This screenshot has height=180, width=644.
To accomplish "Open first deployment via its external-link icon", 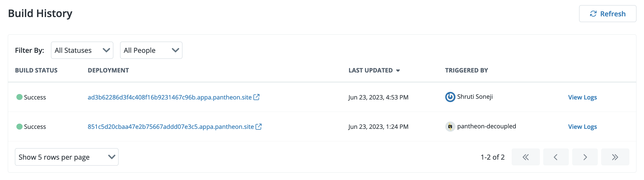I will pos(256,97).
